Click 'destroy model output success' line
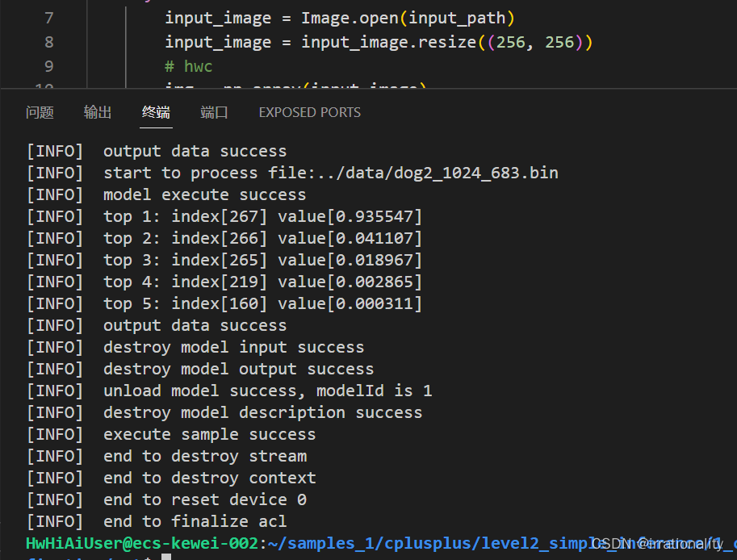737x560 pixels. coord(200,369)
